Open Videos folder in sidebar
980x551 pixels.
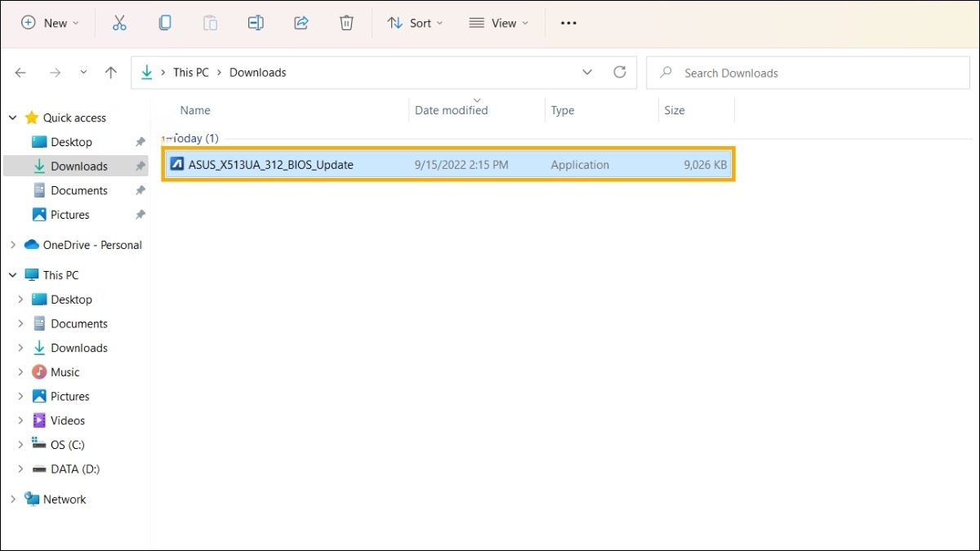tap(68, 420)
